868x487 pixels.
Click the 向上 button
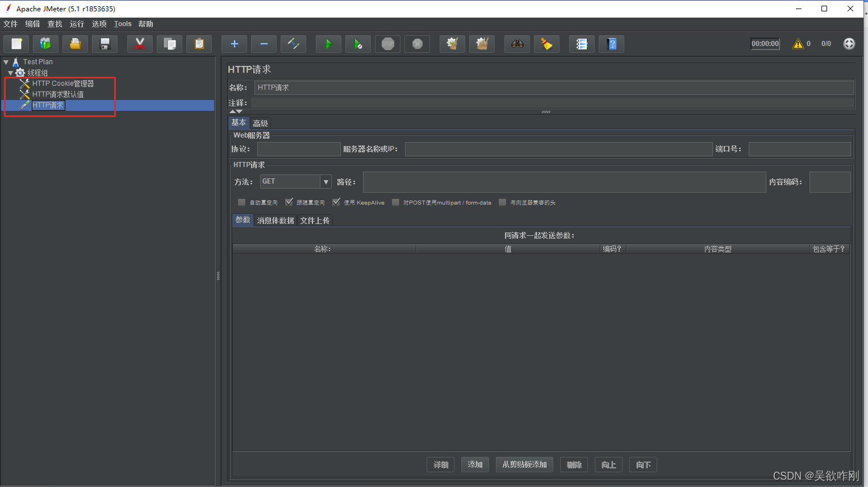[x=609, y=465]
